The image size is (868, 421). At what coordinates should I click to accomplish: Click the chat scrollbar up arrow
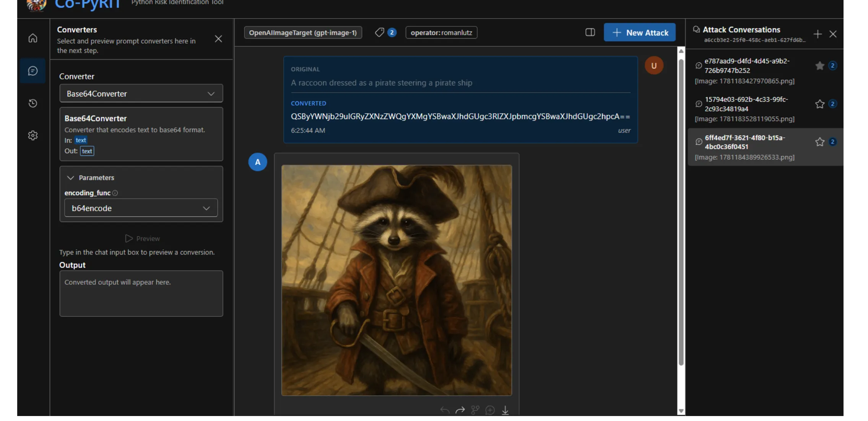click(681, 51)
